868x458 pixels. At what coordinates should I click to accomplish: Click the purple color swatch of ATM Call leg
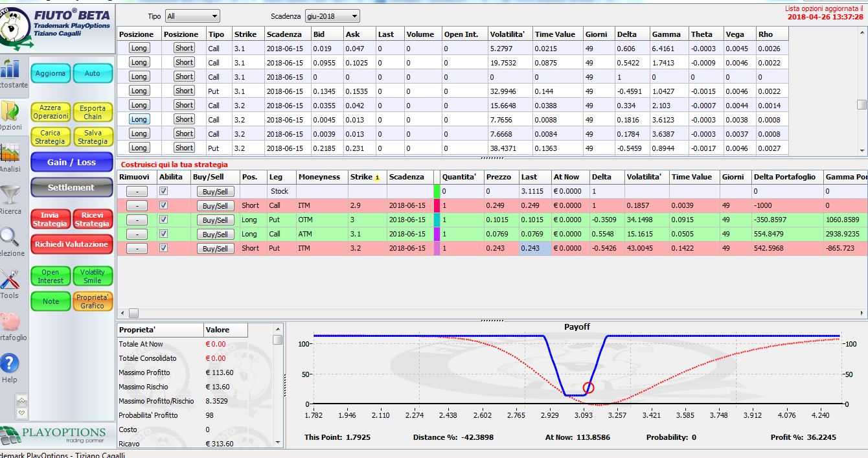[x=437, y=234]
